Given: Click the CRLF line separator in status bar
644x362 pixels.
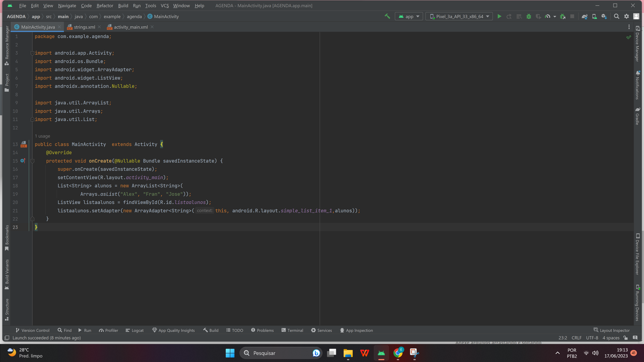Looking at the screenshot, I should pyautogui.click(x=577, y=338).
